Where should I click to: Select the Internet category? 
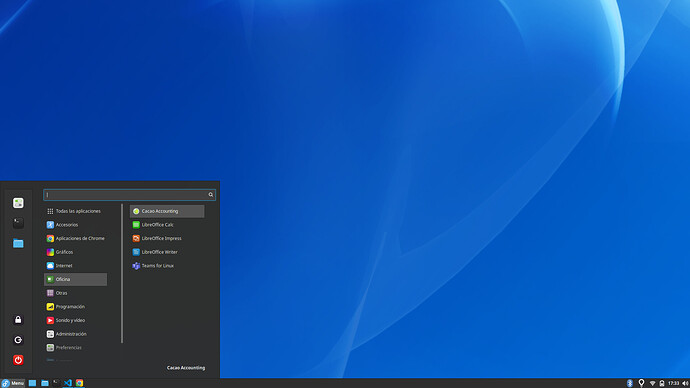click(x=75, y=266)
